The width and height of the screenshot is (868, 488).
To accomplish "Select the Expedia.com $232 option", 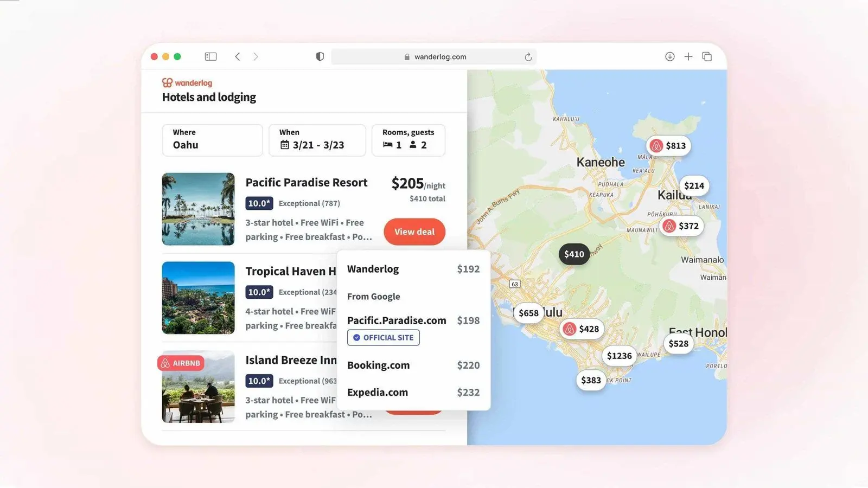I will click(x=413, y=392).
